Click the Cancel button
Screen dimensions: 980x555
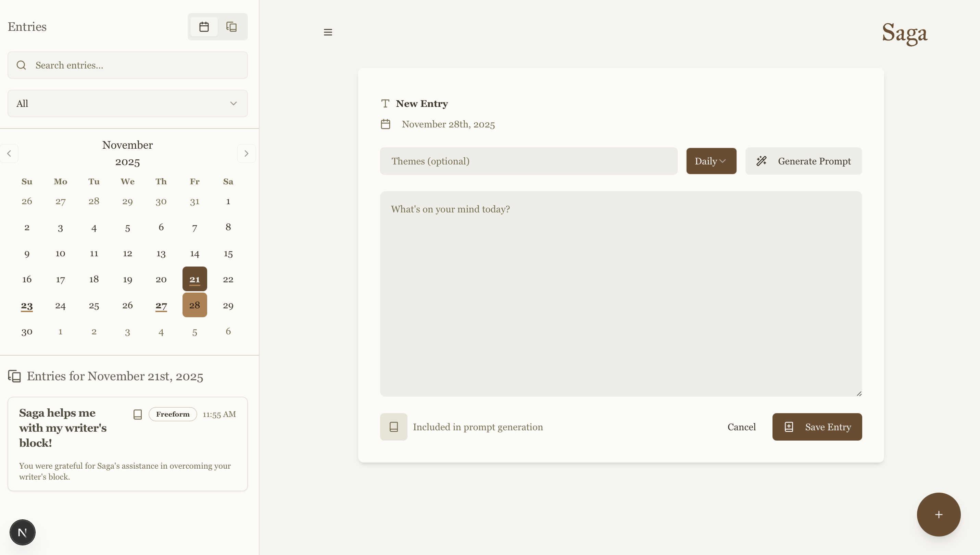tap(742, 427)
